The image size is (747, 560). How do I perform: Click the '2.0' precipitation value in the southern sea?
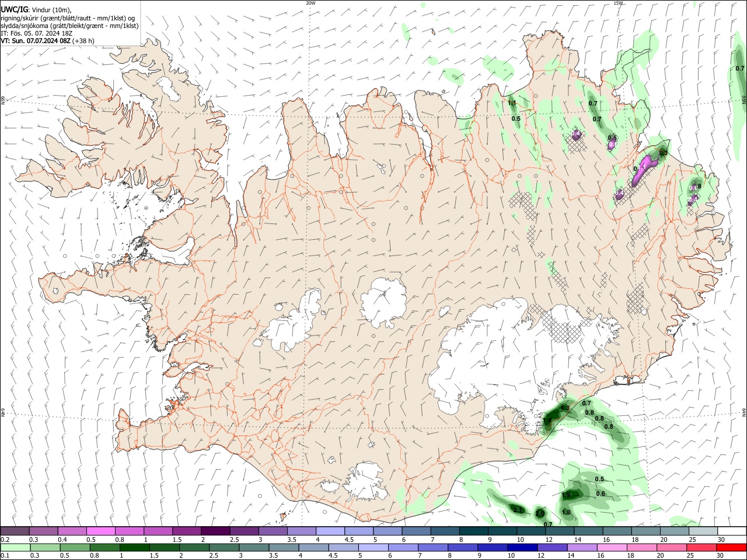tap(540, 513)
